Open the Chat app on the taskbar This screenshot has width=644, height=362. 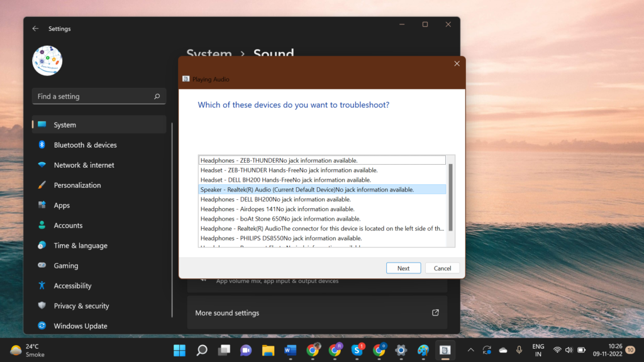[x=246, y=350]
